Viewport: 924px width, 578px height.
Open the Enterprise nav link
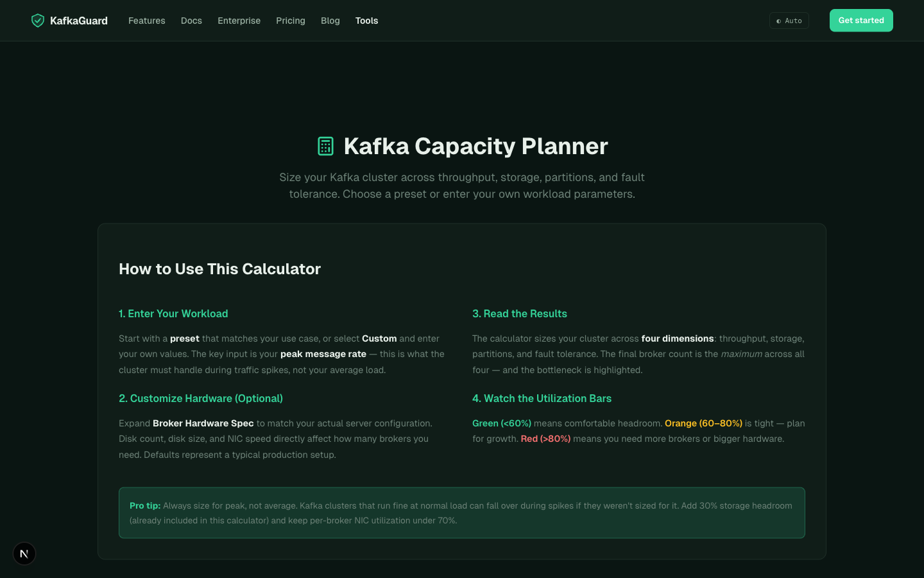239,21
